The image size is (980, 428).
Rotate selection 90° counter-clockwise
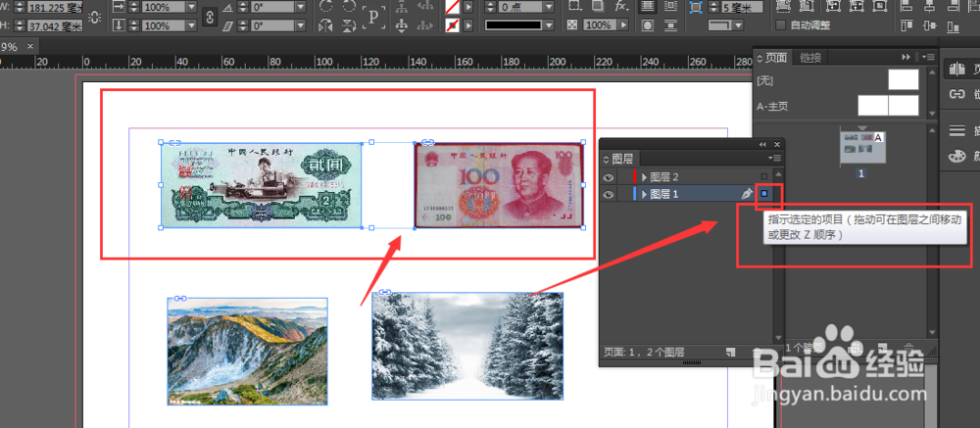click(x=350, y=6)
